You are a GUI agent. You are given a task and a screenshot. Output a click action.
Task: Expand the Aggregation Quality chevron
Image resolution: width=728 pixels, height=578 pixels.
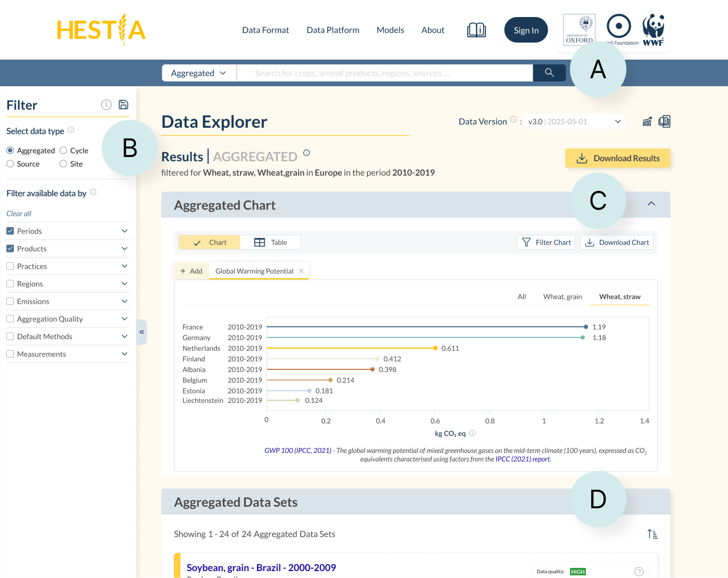pos(125,319)
